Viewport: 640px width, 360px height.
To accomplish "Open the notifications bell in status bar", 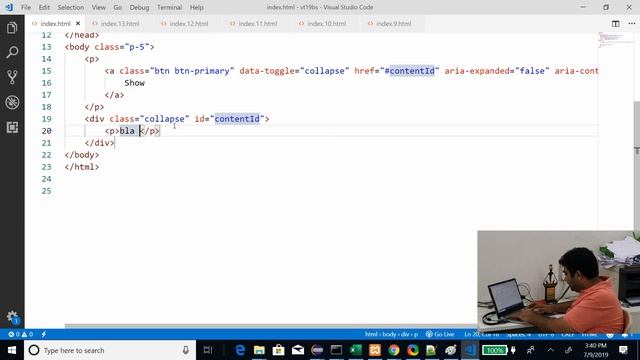I will [625, 334].
